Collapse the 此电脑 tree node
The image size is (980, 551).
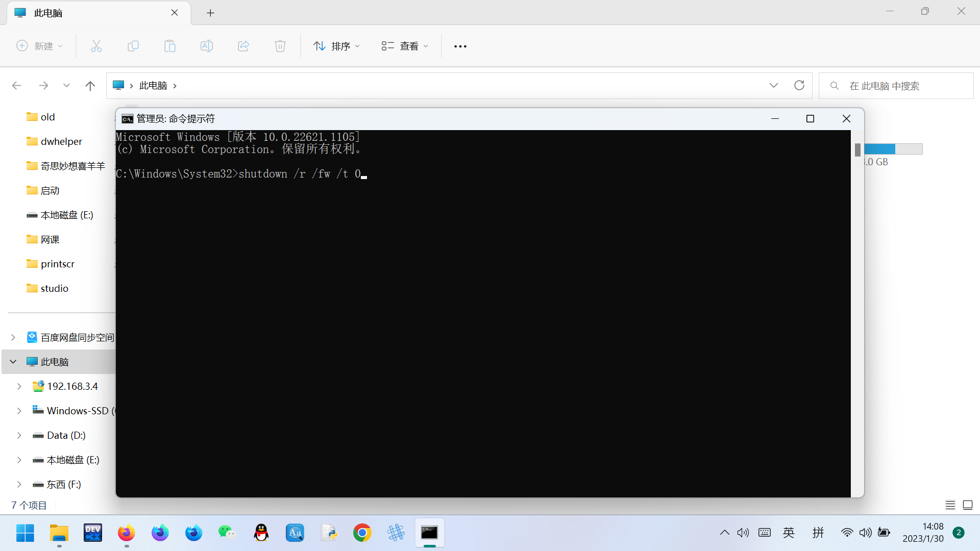coord(13,362)
